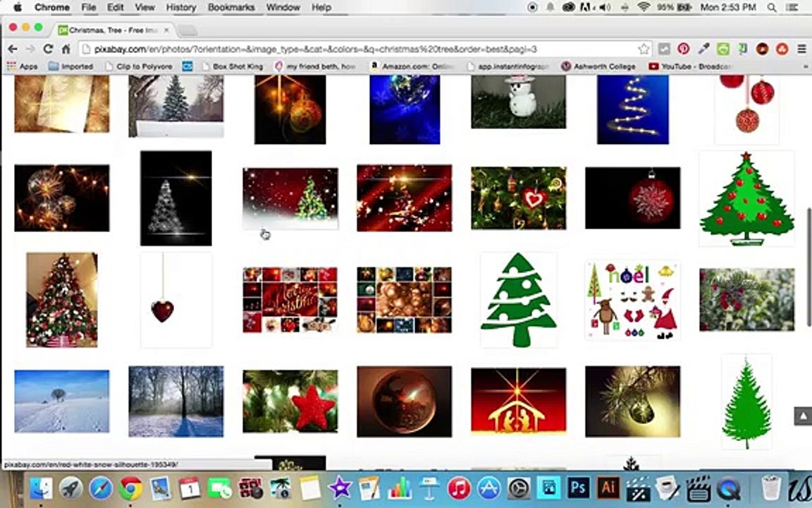
Task: Bookmark this page with the star icon
Action: tap(644, 49)
